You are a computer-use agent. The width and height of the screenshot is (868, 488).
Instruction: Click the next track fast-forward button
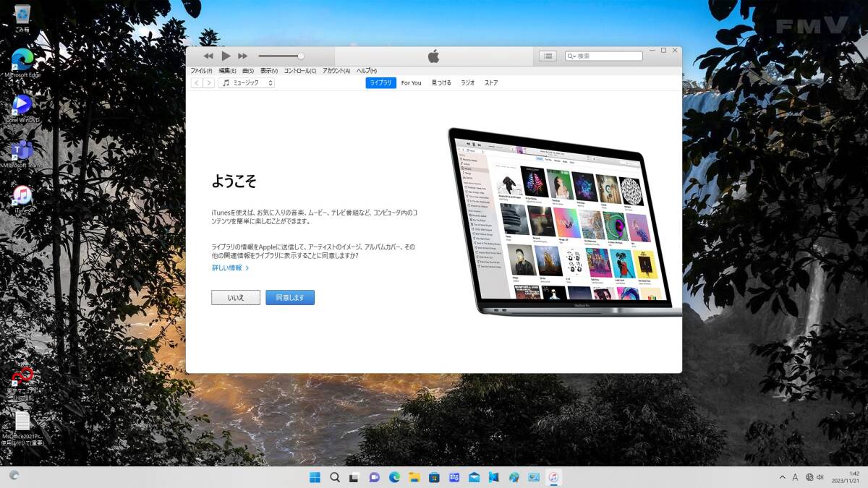click(243, 56)
